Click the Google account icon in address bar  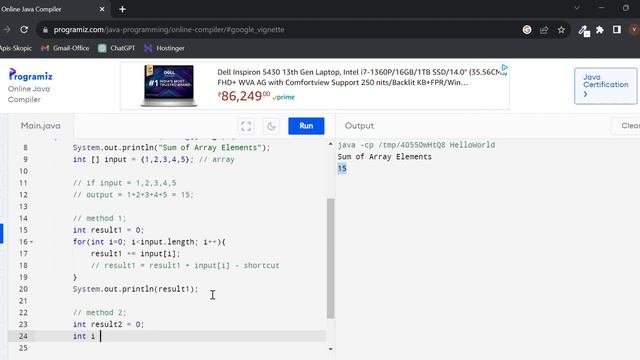tap(527, 30)
